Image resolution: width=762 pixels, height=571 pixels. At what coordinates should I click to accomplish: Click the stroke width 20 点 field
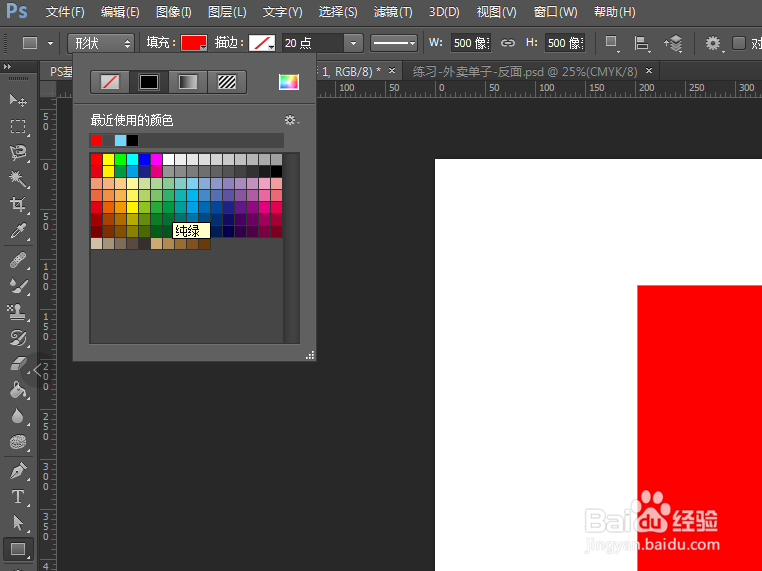[313, 43]
